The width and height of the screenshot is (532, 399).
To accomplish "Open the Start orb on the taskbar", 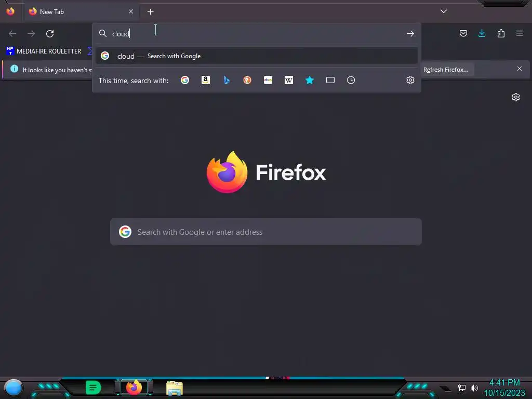I will (x=14, y=388).
